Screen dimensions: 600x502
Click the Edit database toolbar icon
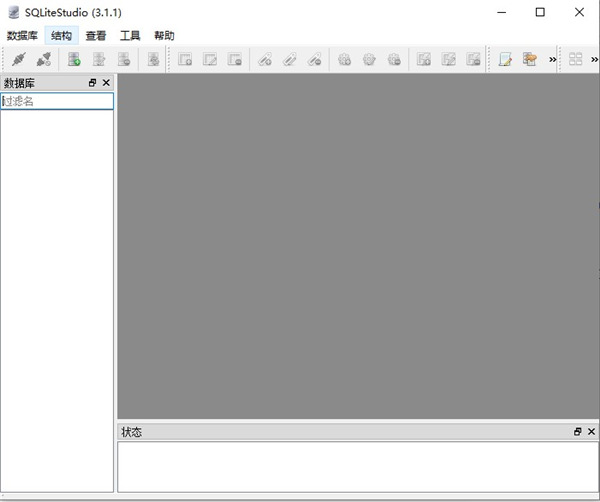click(99, 59)
